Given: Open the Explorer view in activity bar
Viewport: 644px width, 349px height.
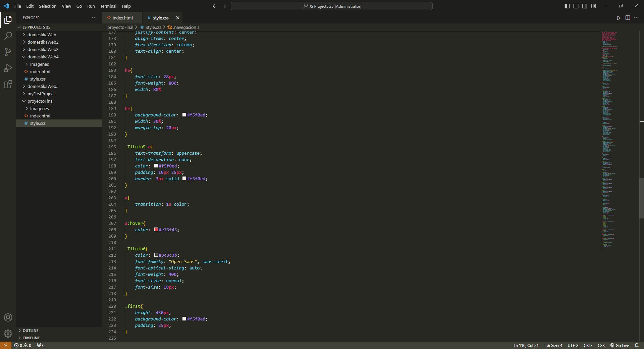Looking at the screenshot, I should [8, 20].
